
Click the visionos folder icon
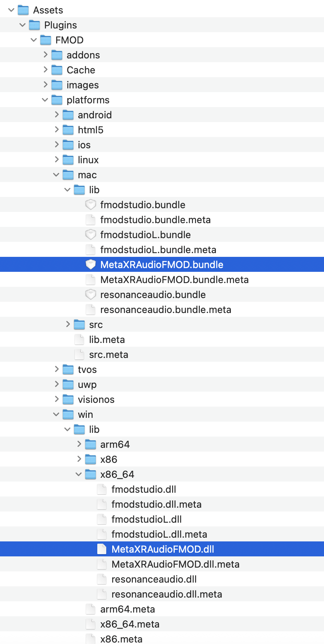68,399
